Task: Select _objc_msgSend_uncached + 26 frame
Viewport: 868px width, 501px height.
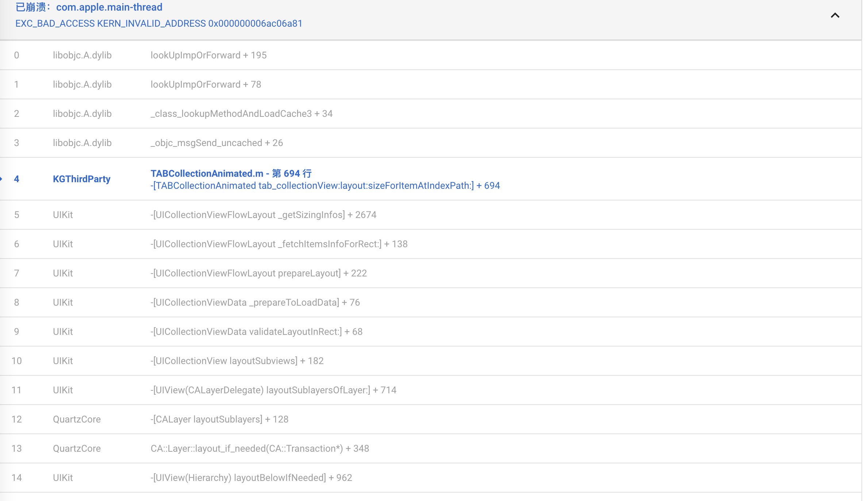Action: pyautogui.click(x=431, y=143)
